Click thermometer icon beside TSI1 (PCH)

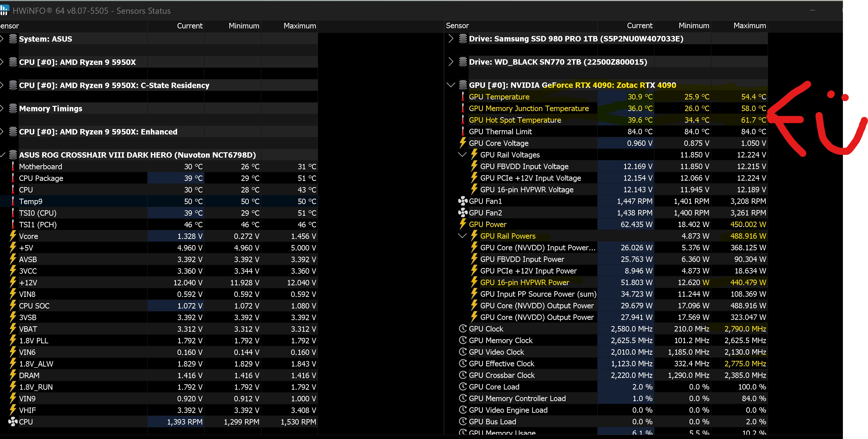click(13, 224)
